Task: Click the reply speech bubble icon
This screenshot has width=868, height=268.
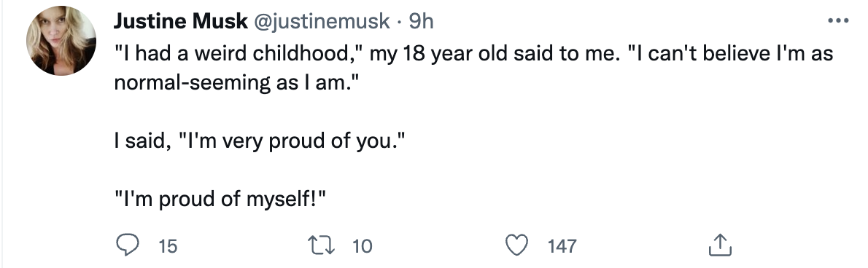Action: 128,245
